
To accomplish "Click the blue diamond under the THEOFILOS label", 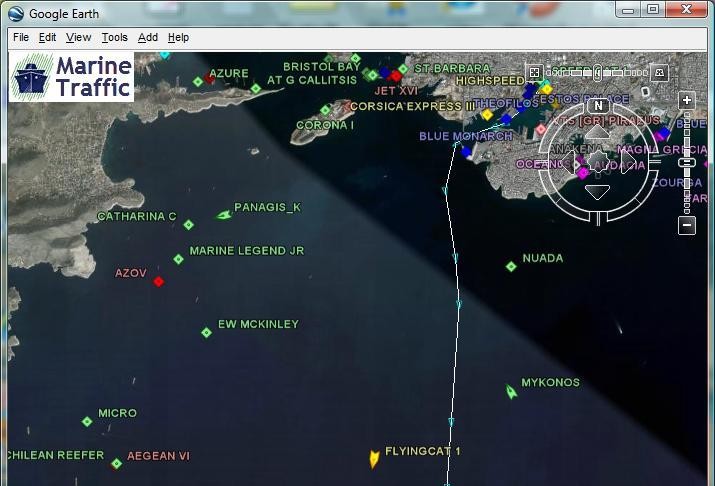I will coord(506,119).
